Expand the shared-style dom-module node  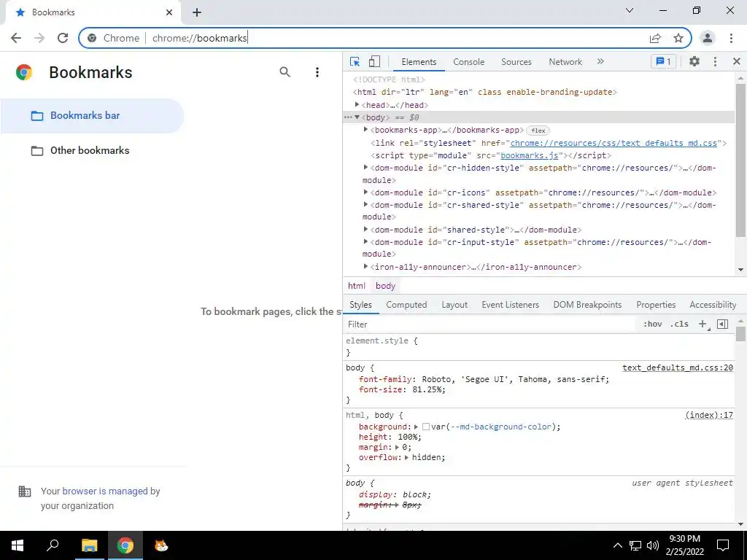click(365, 230)
